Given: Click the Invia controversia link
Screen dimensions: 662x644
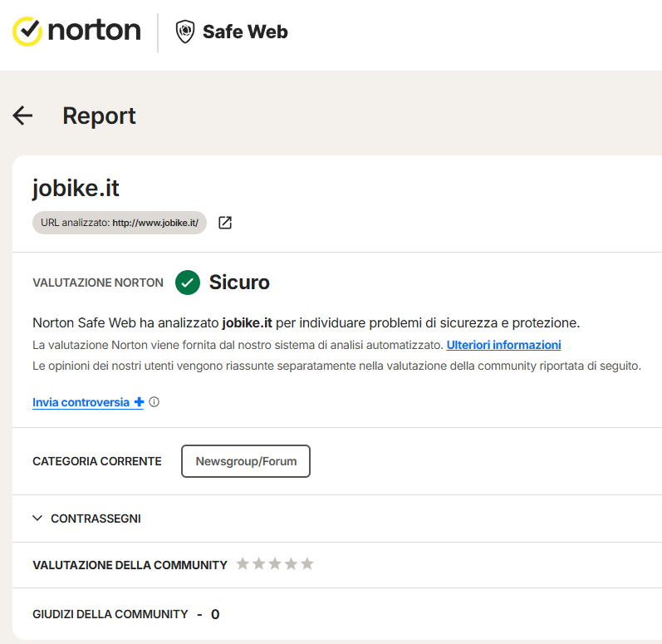Looking at the screenshot, I should click(88, 402).
